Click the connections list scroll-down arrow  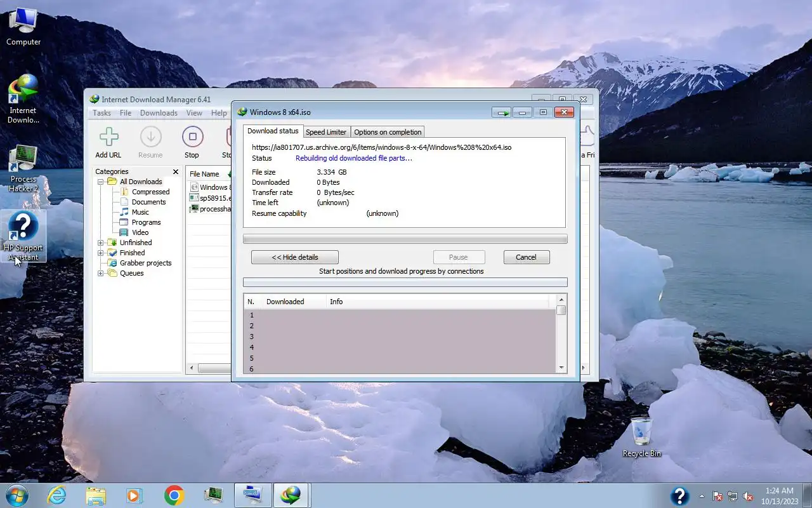pos(561,368)
